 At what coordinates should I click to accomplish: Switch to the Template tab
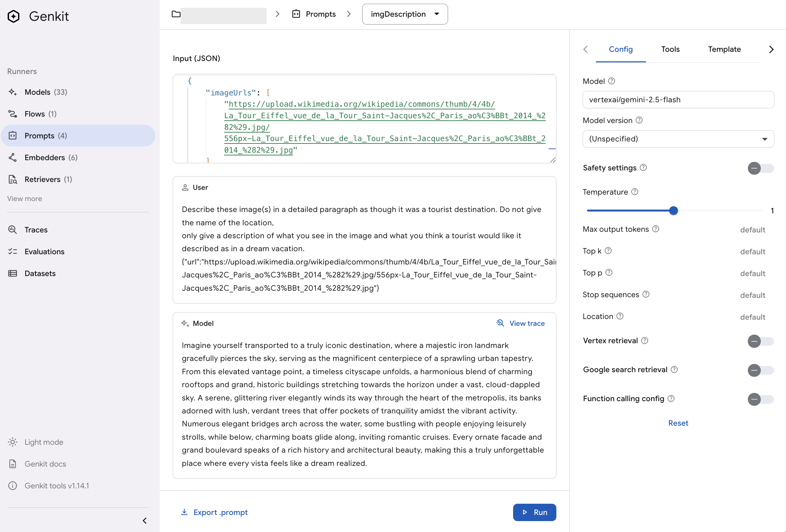coord(724,49)
